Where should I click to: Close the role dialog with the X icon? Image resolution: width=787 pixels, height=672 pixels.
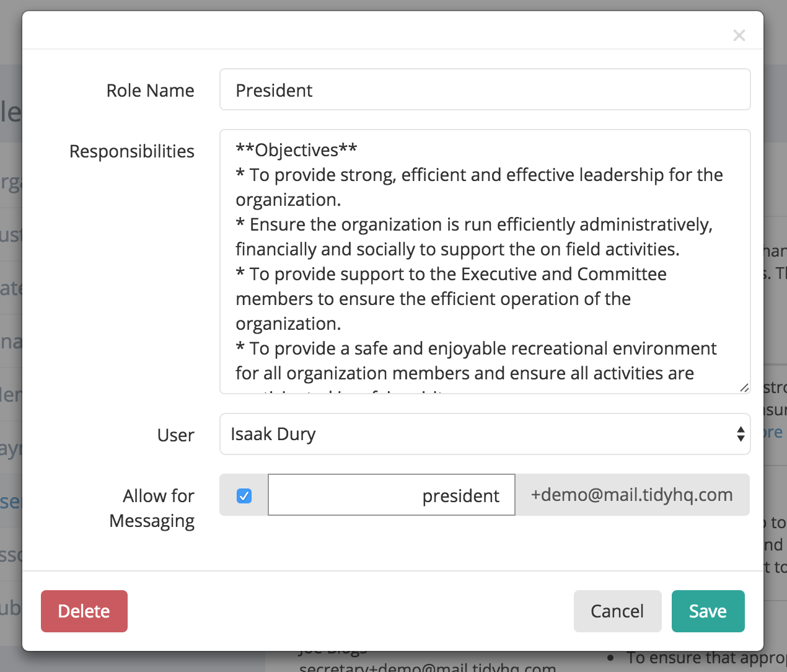click(739, 35)
